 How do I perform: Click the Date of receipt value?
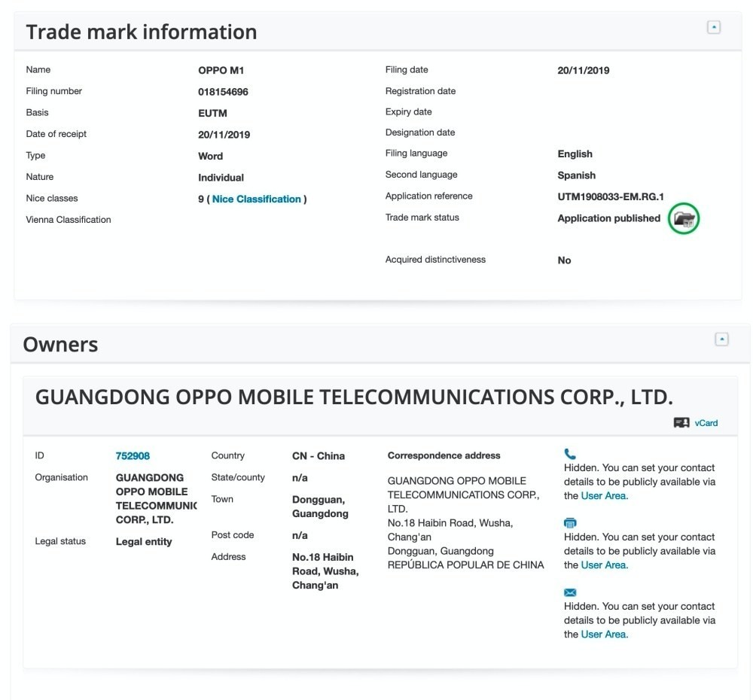click(x=224, y=135)
